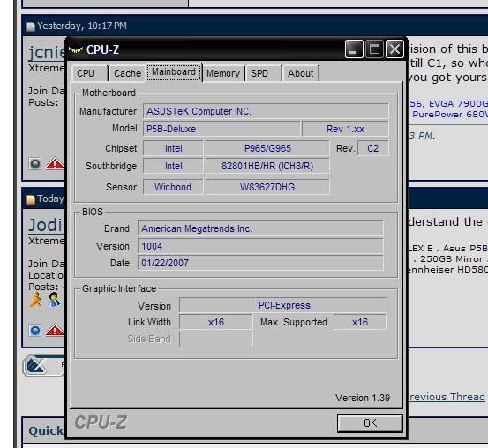Viewport: 488px width, 448px height.
Task: Click the CPU-Z title bar logo icon
Action: tap(75, 49)
